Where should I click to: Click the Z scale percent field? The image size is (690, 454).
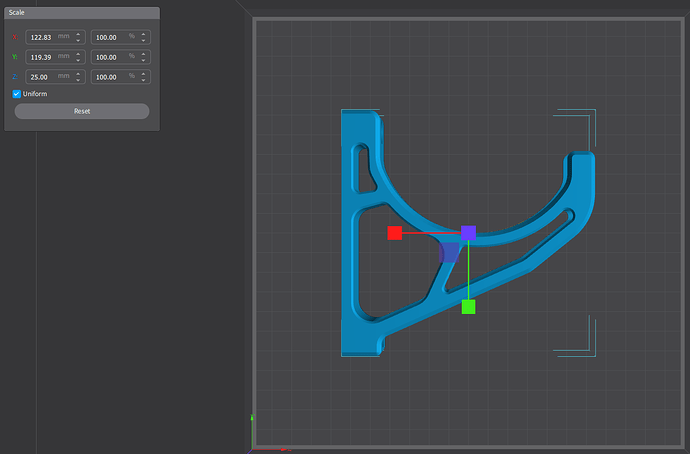coord(121,77)
